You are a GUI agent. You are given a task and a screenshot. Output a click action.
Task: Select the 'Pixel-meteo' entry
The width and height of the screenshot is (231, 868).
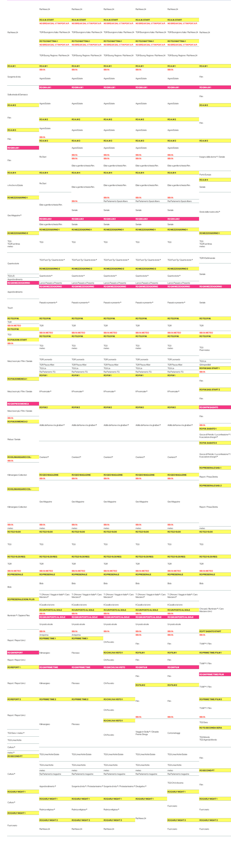point(204,350)
